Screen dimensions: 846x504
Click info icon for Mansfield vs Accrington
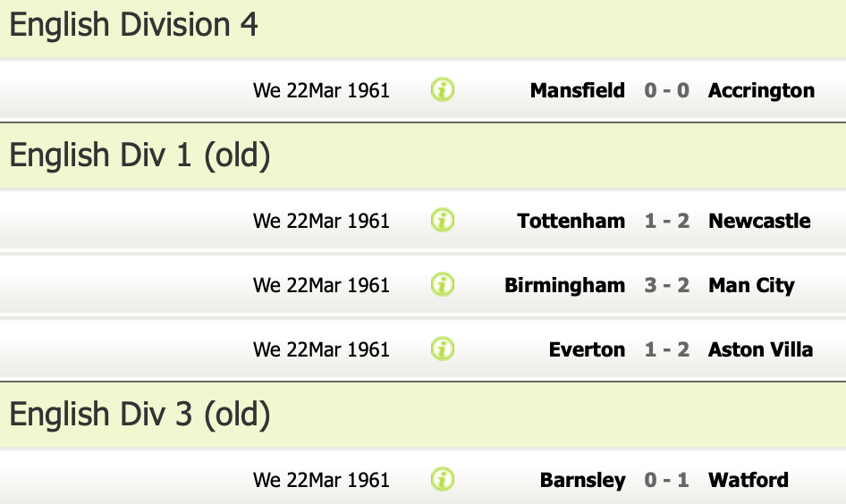click(443, 90)
